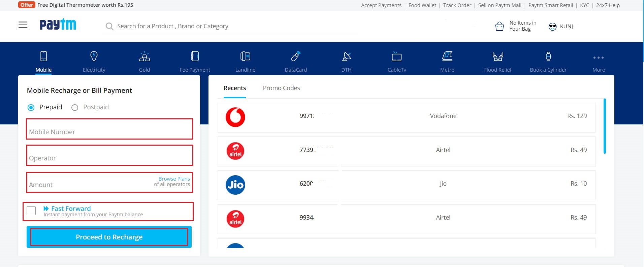Open the Gold category icon
Viewport: 644px width, 267px height.
[144, 56]
